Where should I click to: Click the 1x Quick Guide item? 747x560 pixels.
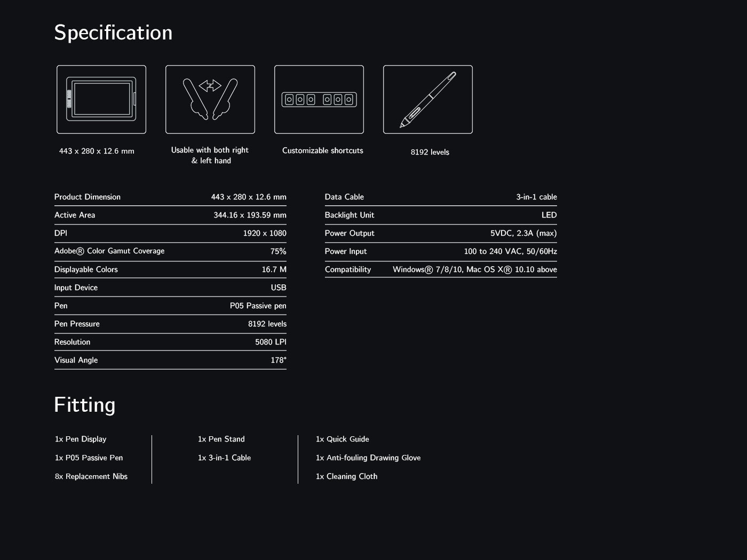342,439
